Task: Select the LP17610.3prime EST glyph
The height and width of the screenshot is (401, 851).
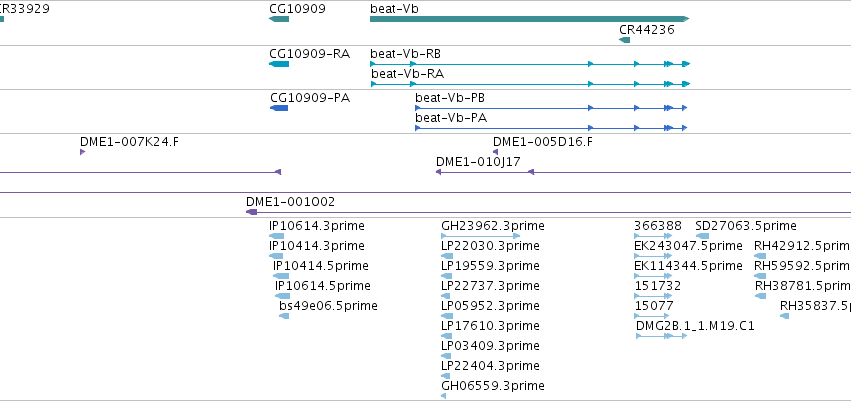Action: (446, 336)
